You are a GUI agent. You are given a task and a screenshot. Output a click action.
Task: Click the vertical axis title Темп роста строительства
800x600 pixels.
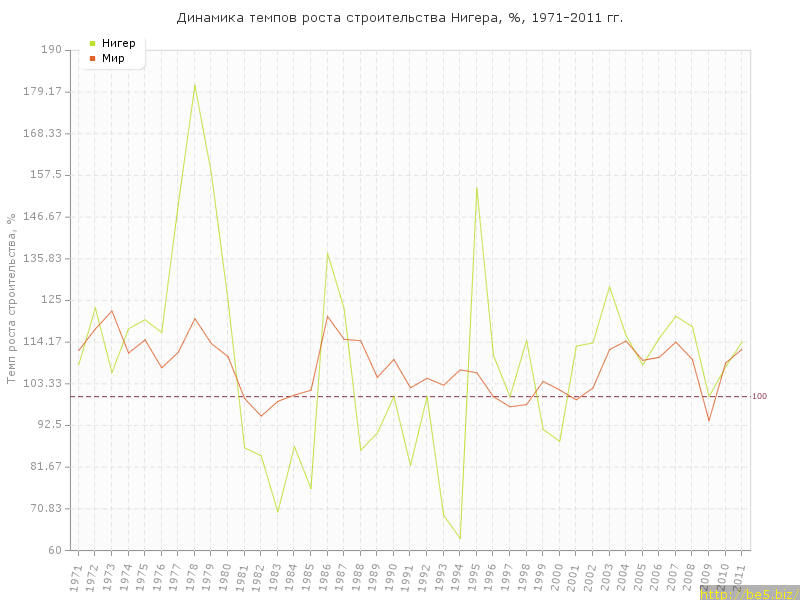click(x=11, y=299)
